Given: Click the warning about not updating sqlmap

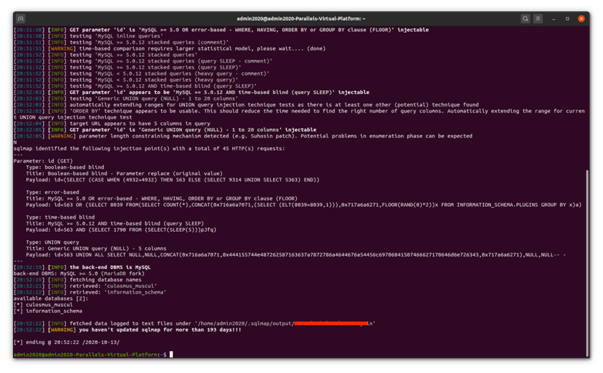Looking at the screenshot, I should click(x=127, y=330).
